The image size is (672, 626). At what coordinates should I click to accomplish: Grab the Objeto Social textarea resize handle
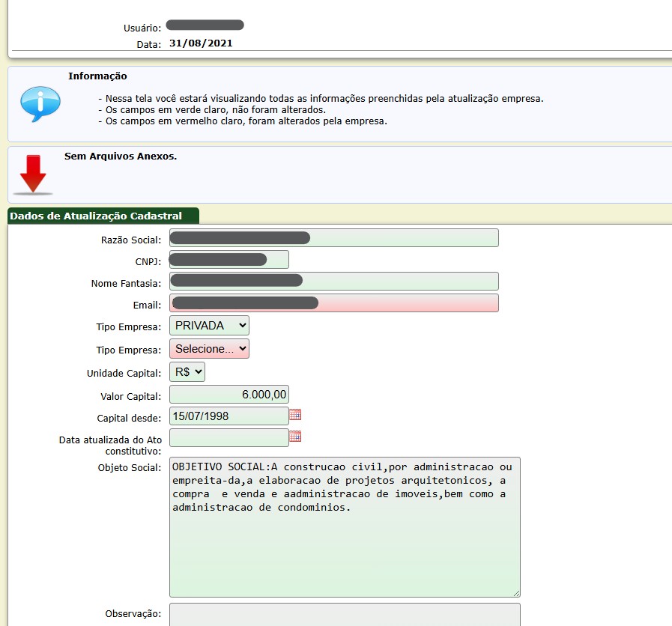click(x=515, y=592)
